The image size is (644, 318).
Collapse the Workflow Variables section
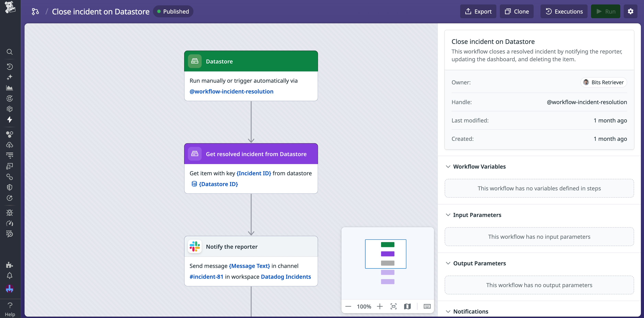(448, 167)
